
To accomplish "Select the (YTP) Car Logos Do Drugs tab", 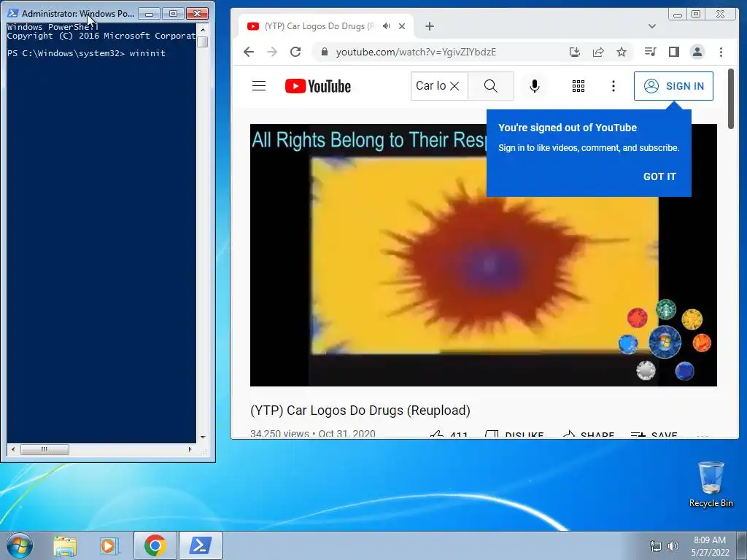I will 320,26.
